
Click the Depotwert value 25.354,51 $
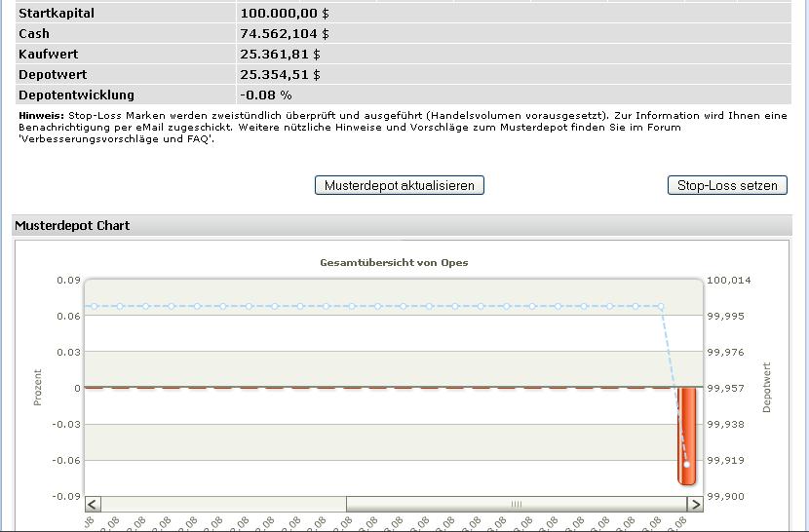pos(280,75)
